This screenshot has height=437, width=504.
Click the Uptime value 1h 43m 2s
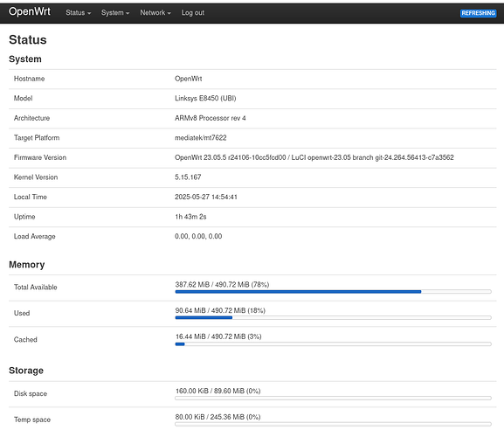[x=190, y=217]
